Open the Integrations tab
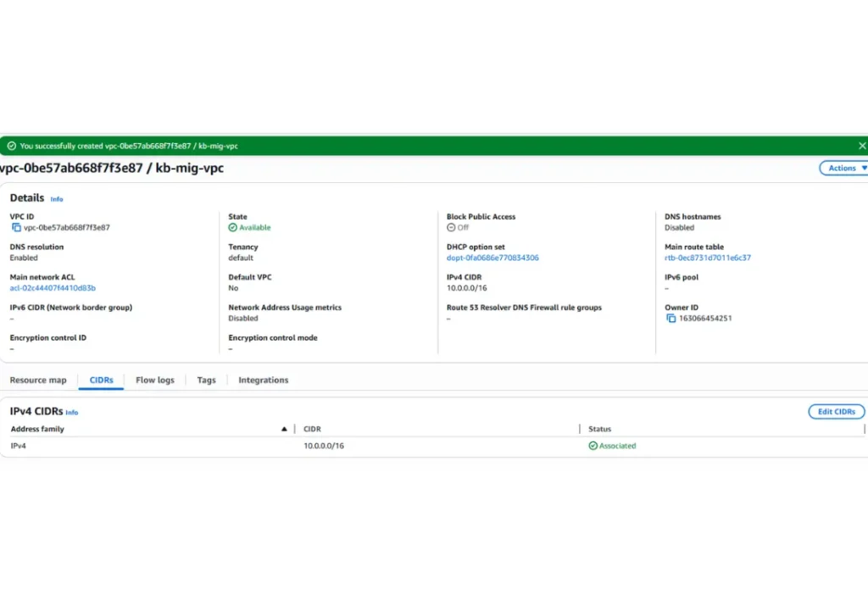The width and height of the screenshot is (868, 611). (x=263, y=380)
